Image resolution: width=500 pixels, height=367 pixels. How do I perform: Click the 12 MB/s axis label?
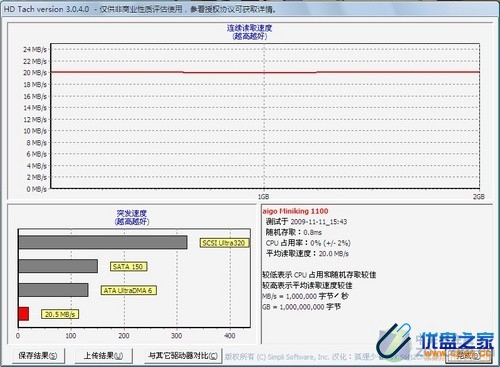point(35,119)
